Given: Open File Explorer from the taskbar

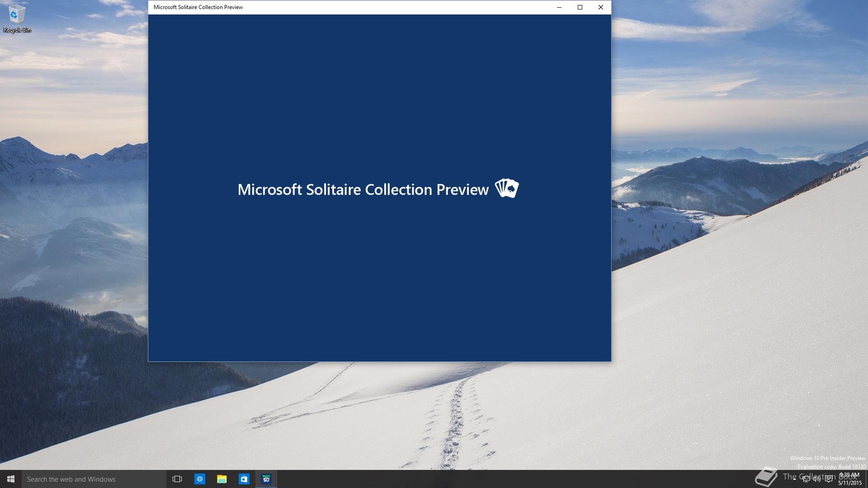Looking at the screenshot, I should coord(222,479).
